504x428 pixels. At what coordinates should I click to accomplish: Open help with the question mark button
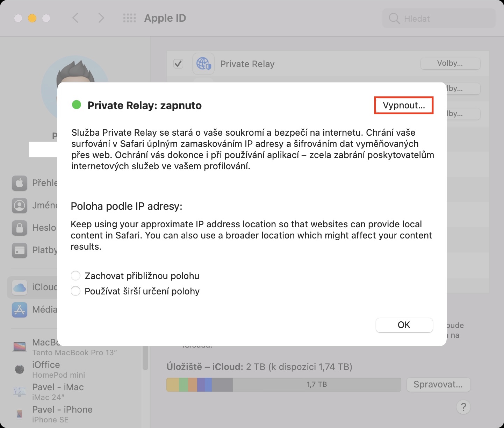click(x=463, y=407)
